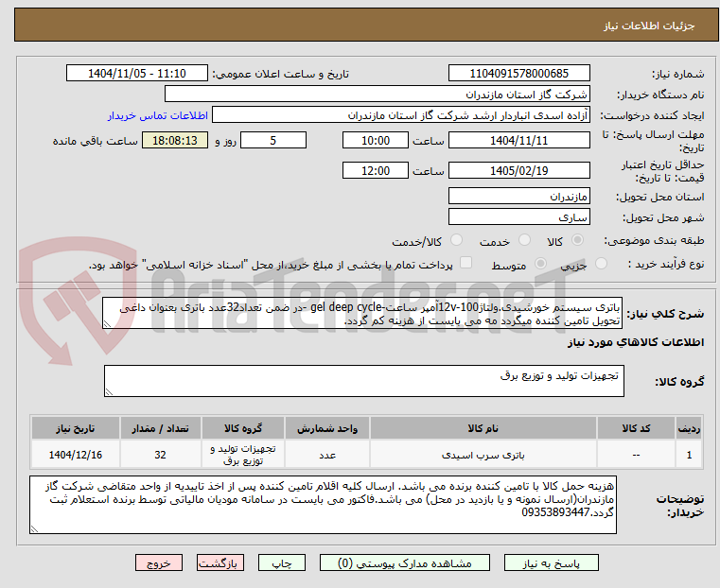Click the delivery province field مازندران
720x588 pixels.
pyautogui.click(x=518, y=197)
